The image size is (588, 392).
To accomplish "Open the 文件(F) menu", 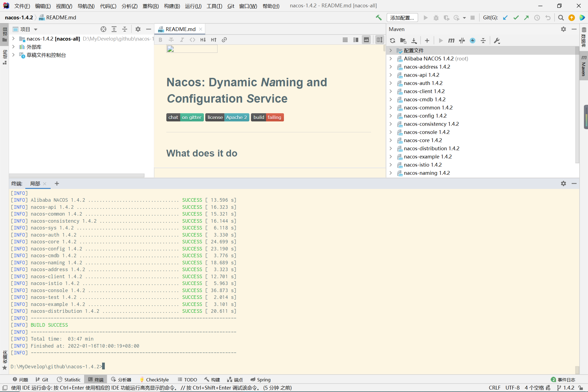I will [22, 6].
